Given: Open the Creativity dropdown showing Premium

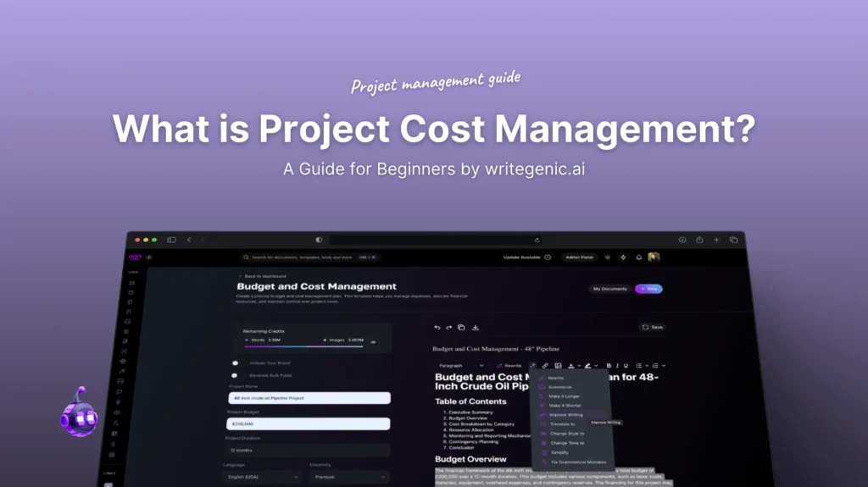Looking at the screenshot, I should pyautogui.click(x=348, y=477).
